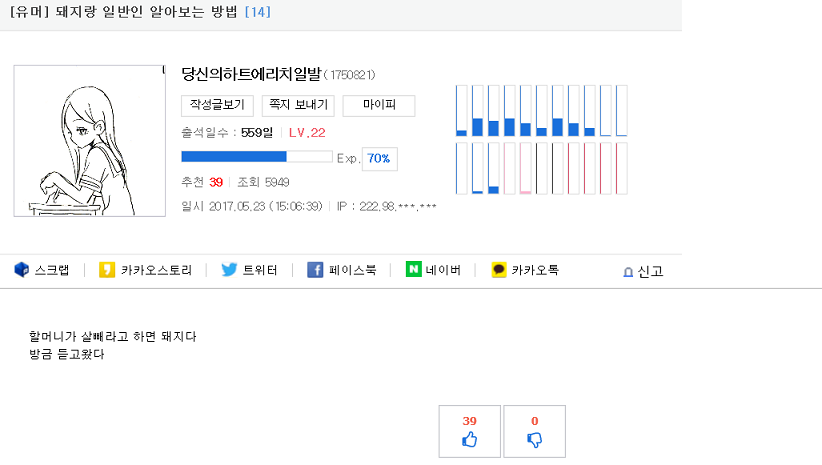The height and width of the screenshot is (465, 822).
Task: Share via KakaoTalk speech bubble icon
Action: (499, 269)
